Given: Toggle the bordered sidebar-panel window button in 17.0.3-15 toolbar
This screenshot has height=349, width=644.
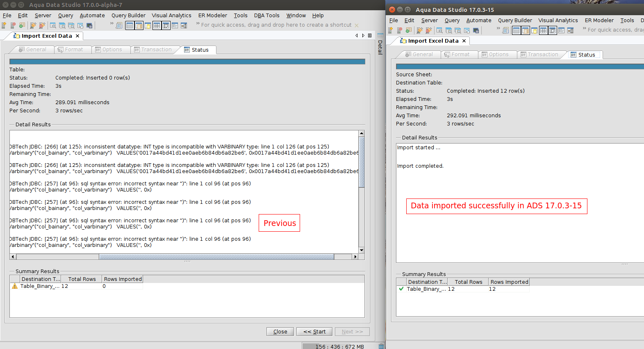Looking at the screenshot, I should click(525, 30).
